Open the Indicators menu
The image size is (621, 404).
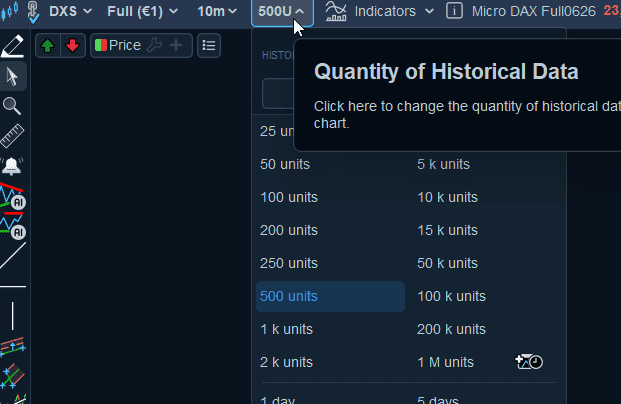381,11
